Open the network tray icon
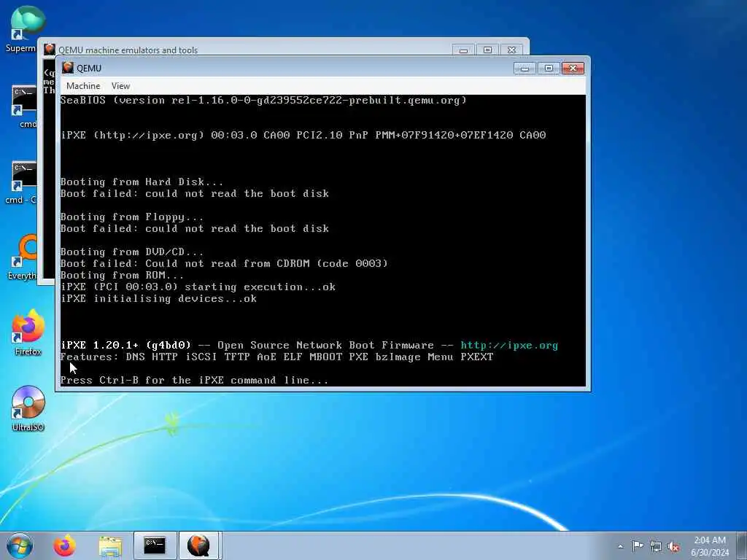The height and width of the screenshot is (560, 747). [656, 546]
